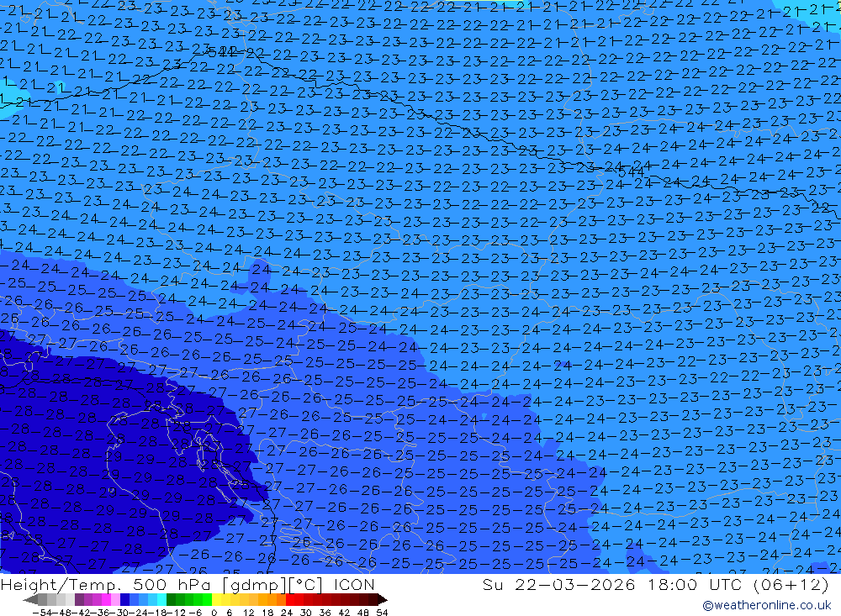Click the dark blue swatch above -30

tap(124, 599)
